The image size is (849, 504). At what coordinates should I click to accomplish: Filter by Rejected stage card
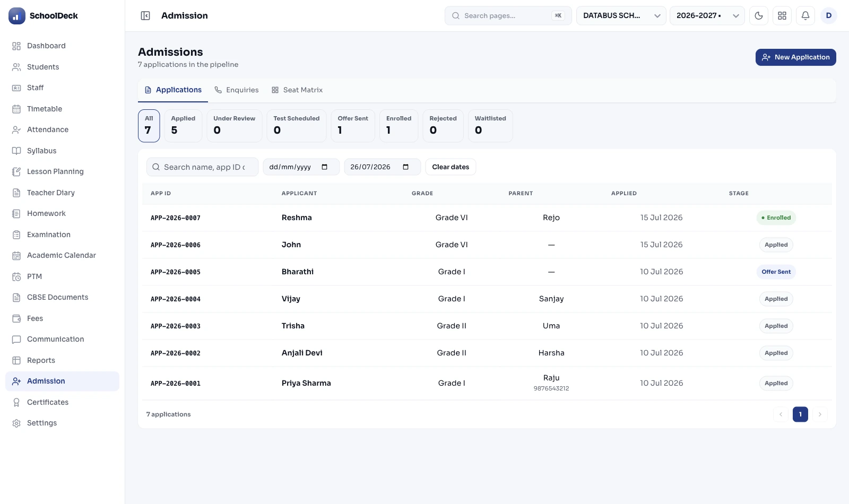click(443, 126)
